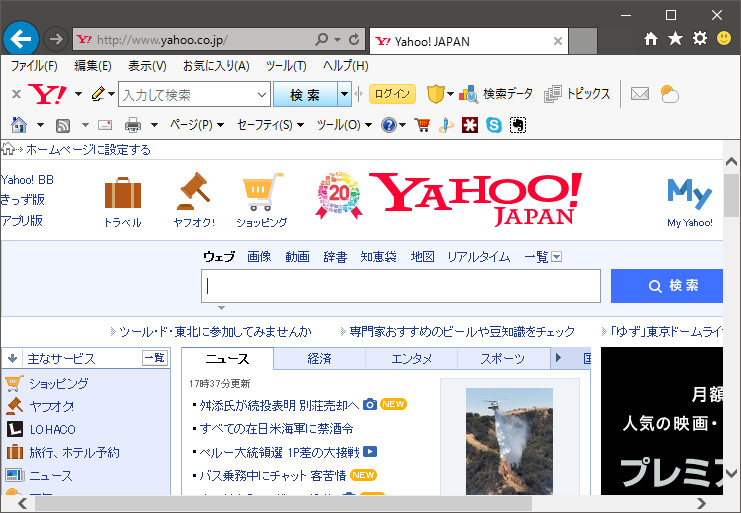The height and width of the screenshot is (513, 741).
Task: Click the security shield toolbar icon
Action: 435,94
